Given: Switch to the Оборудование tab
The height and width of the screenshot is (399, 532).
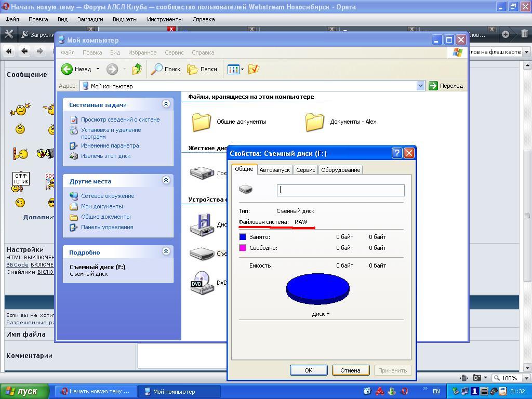Looking at the screenshot, I should pyautogui.click(x=340, y=170).
